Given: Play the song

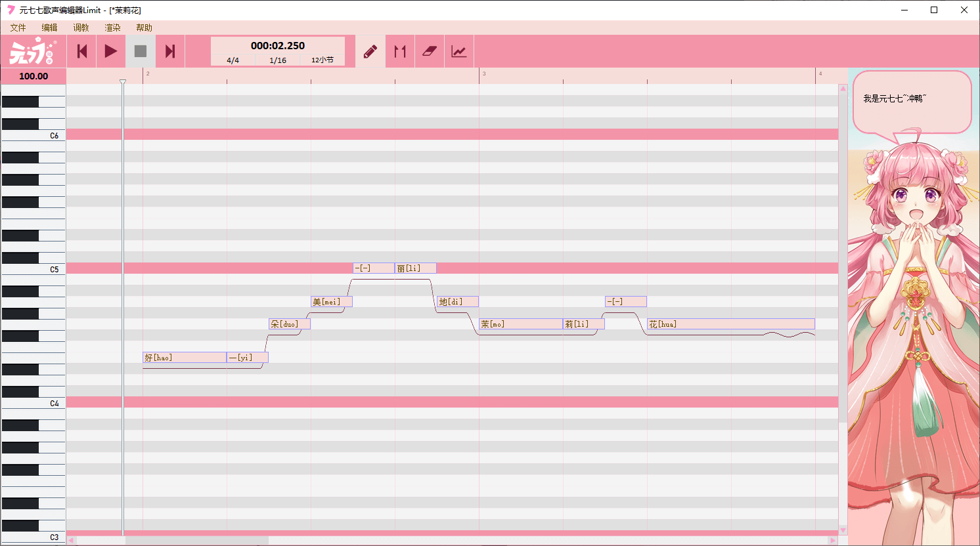Looking at the screenshot, I should pos(111,51).
